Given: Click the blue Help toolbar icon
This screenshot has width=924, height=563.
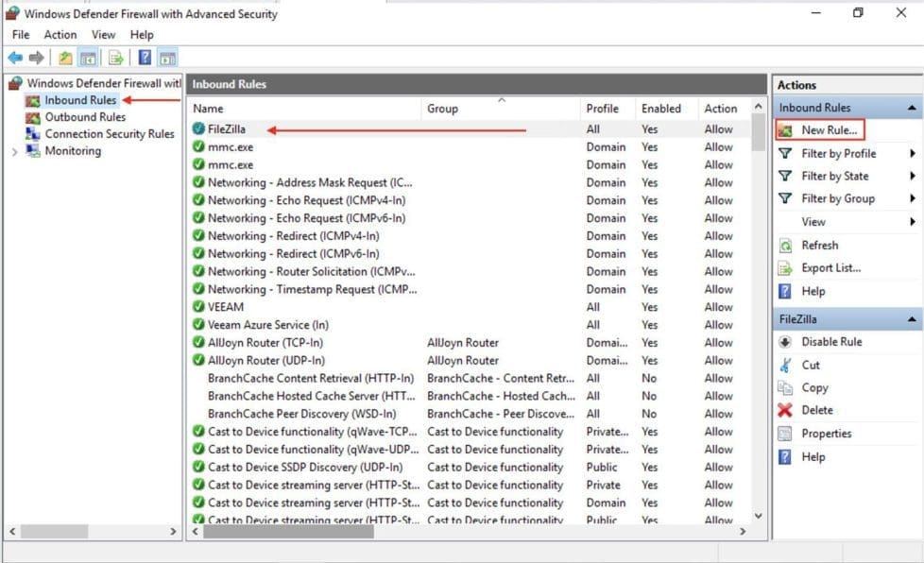Looking at the screenshot, I should (145, 58).
